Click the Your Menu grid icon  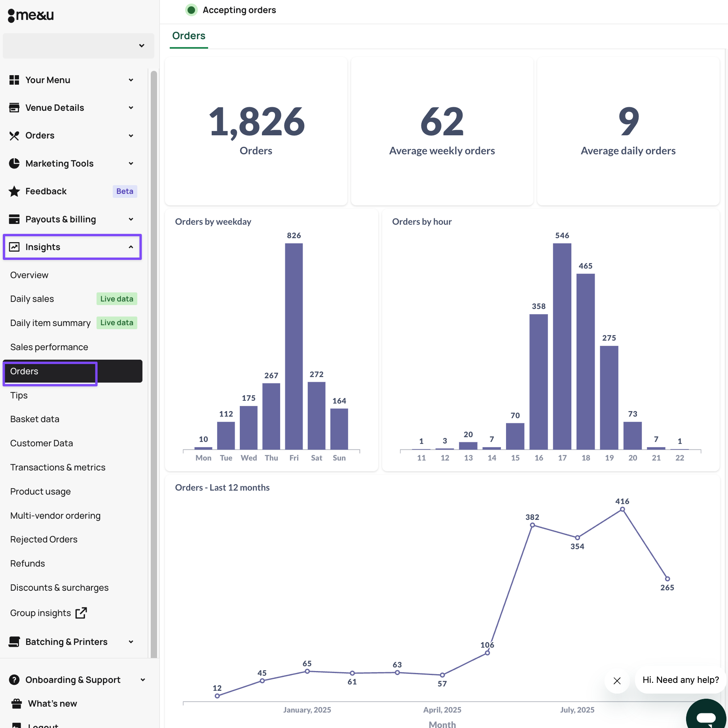14,80
